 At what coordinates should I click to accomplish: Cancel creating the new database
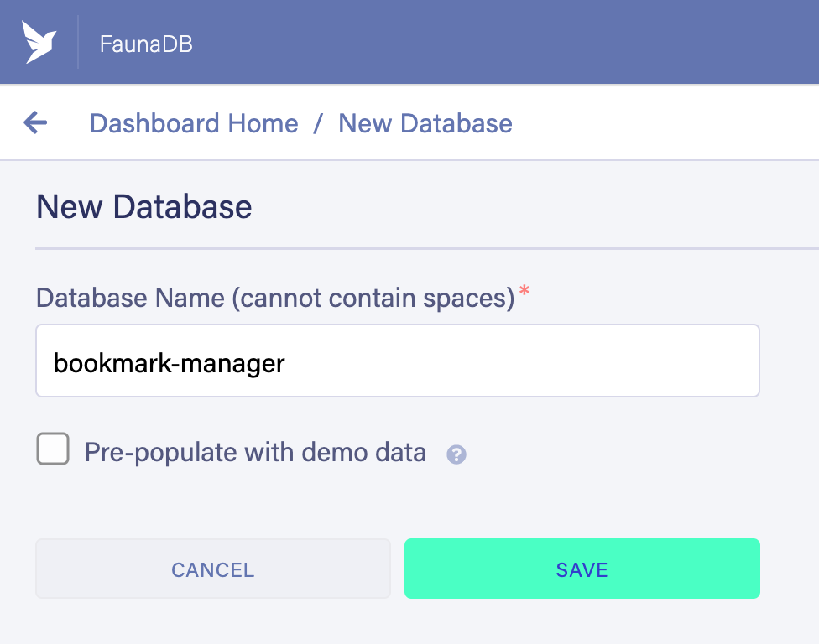pos(213,569)
